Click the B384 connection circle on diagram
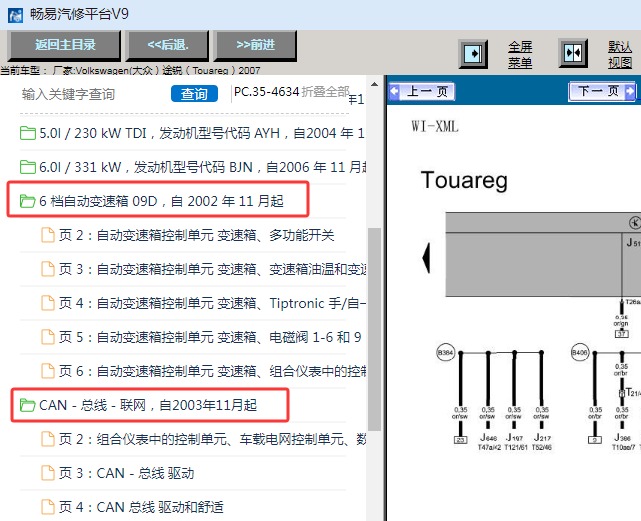 [446, 353]
